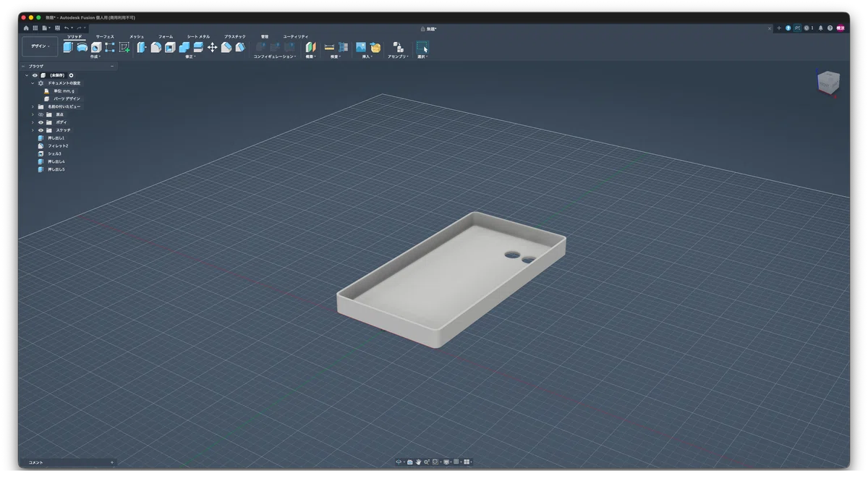868x492 pixels.
Task: Click the Look At camera icon
Action: pyautogui.click(x=409, y=462)
